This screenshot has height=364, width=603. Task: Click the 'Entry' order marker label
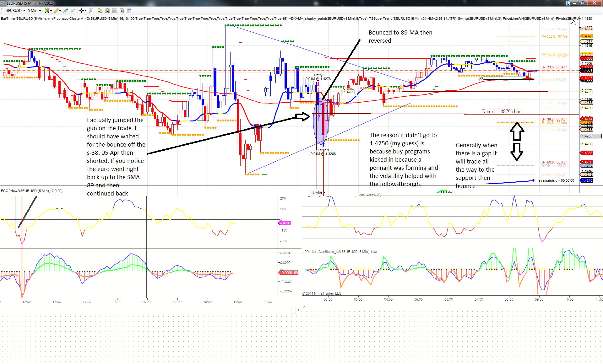click(x=318, y=75)
